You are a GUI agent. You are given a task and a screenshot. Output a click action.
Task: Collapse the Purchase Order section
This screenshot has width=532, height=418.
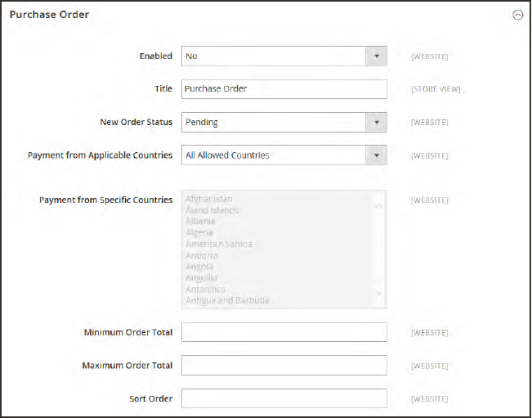516,15
